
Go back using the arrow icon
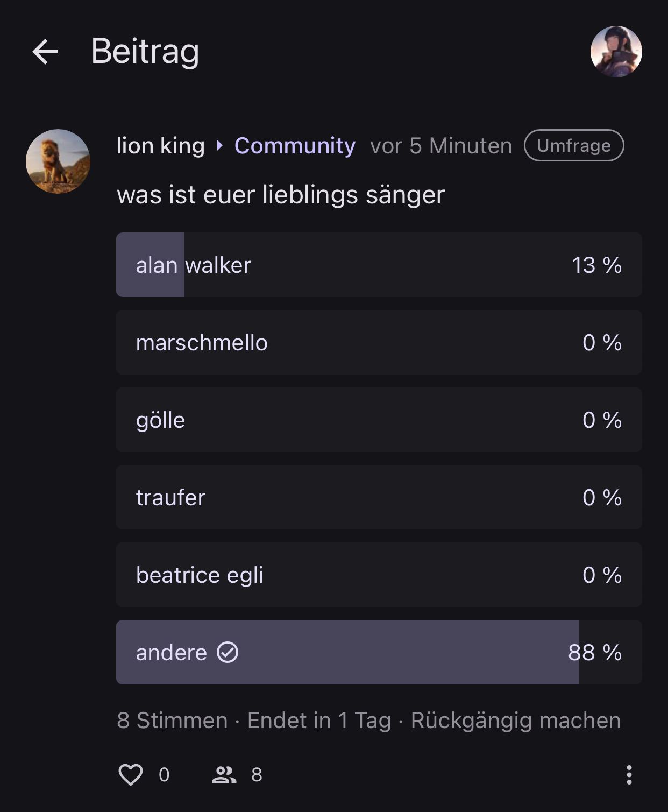pyautogui.click(x=45, y=52)
